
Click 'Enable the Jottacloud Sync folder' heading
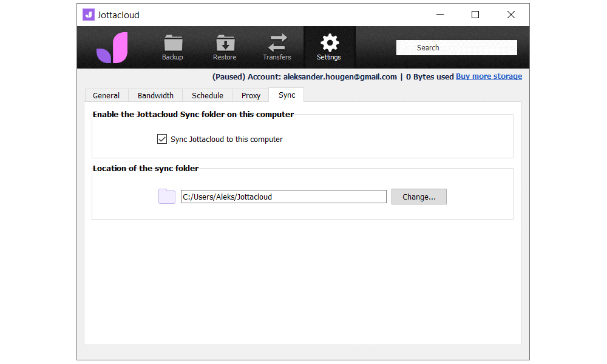193,114
